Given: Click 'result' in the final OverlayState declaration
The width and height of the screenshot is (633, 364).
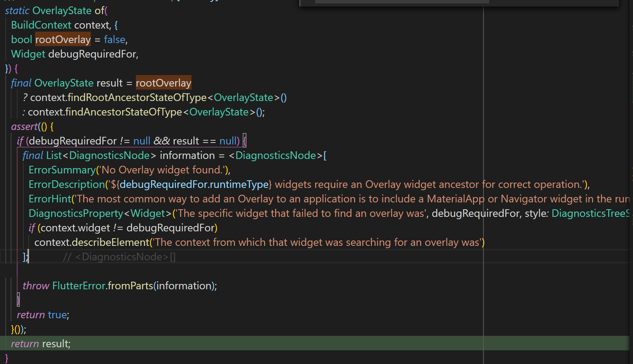Looking at the screenshot, I should click(x=110, y=83).
